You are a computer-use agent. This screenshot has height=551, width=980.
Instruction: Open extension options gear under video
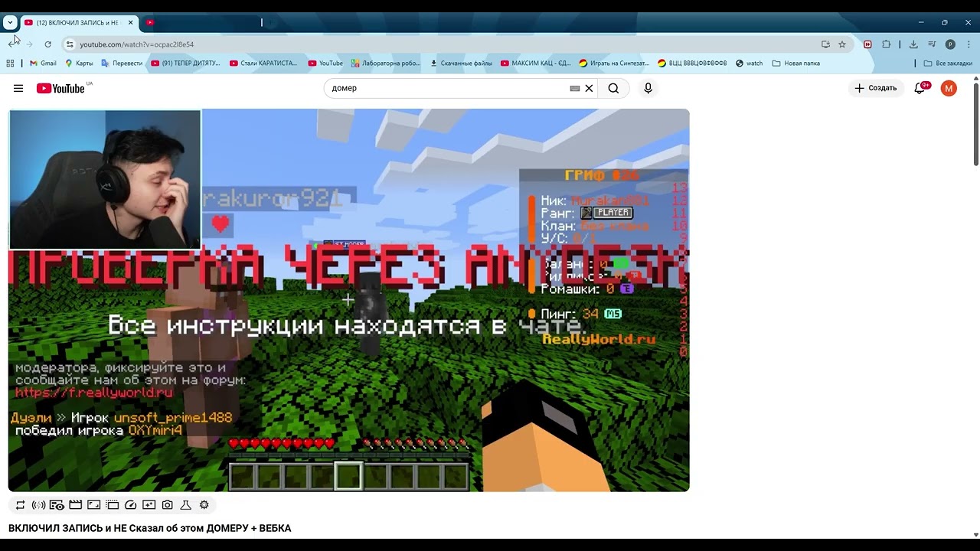[204, 505]
